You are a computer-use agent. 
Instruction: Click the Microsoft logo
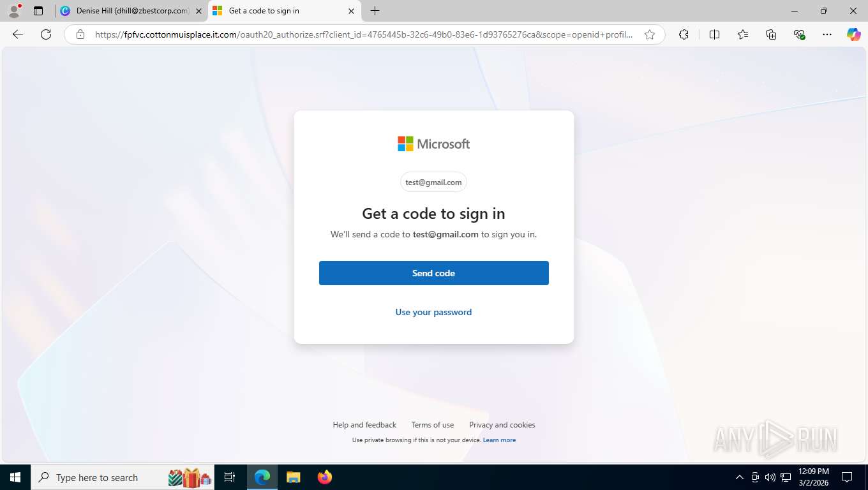tap(434, 144)
